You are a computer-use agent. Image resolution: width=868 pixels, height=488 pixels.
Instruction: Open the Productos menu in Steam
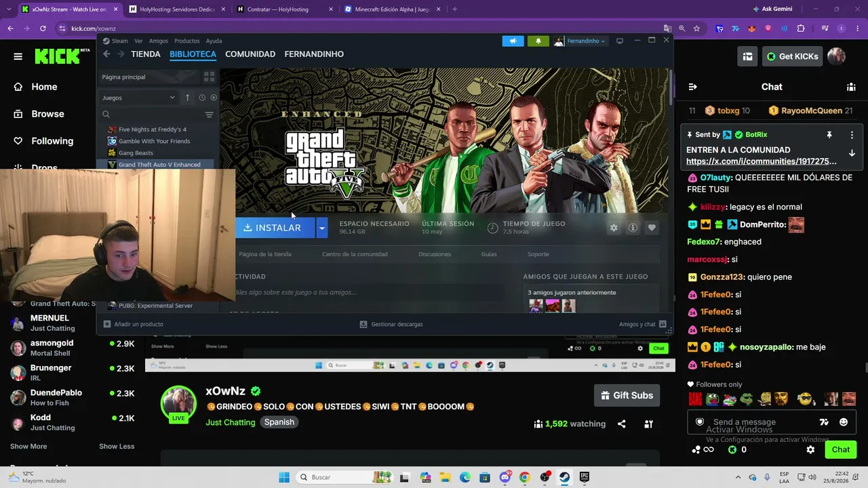coord(186,41)
